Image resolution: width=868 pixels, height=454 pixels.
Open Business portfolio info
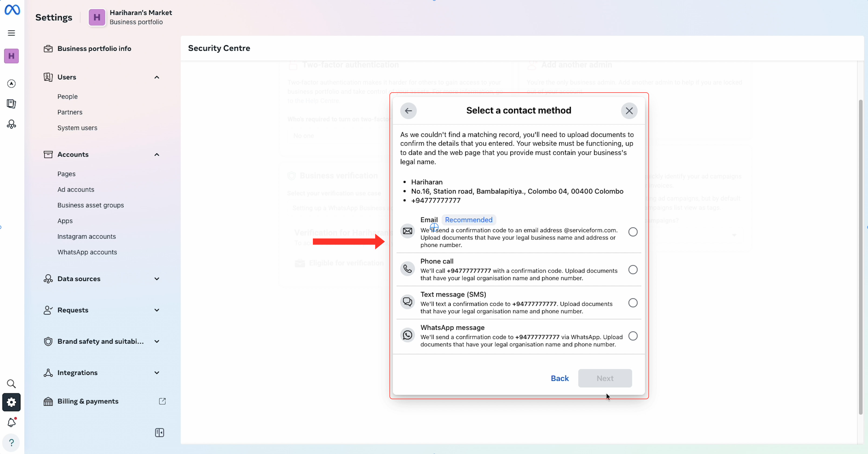(94, 49)
